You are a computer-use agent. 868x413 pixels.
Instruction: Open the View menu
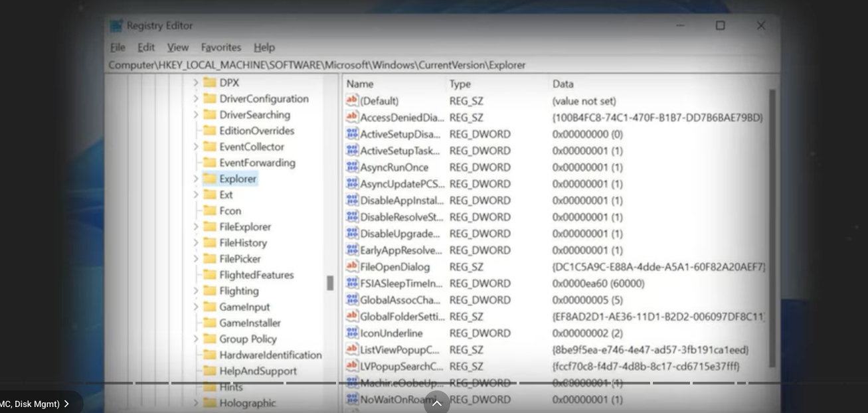pyautogui.click(x=178, y=48)
